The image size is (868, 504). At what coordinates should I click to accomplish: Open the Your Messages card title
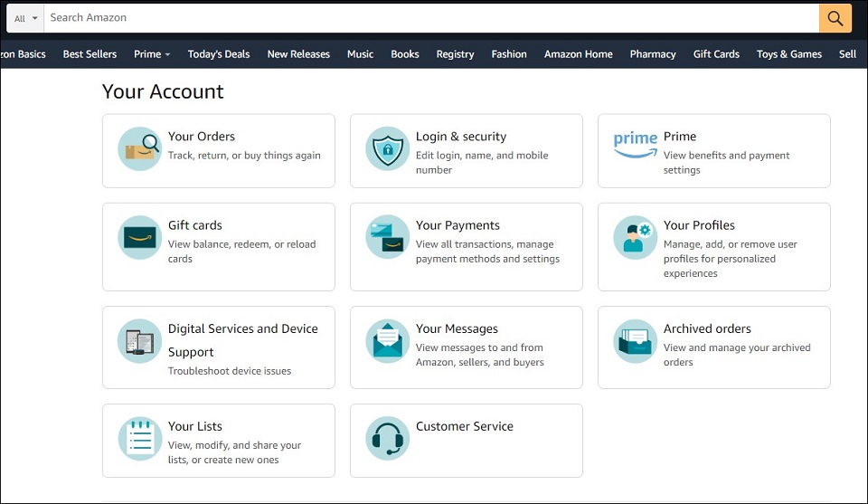coord(457,329)
